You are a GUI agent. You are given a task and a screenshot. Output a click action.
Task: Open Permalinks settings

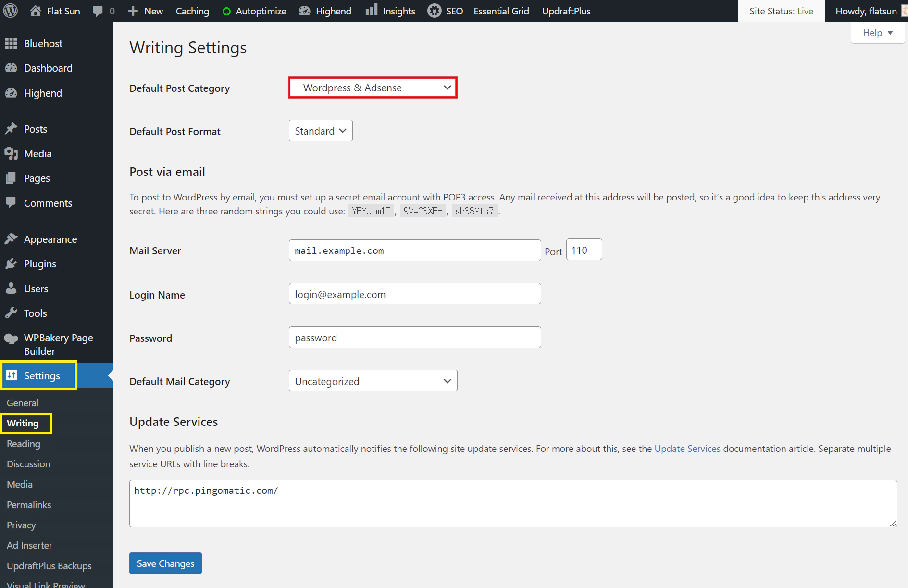pos(29,505)
